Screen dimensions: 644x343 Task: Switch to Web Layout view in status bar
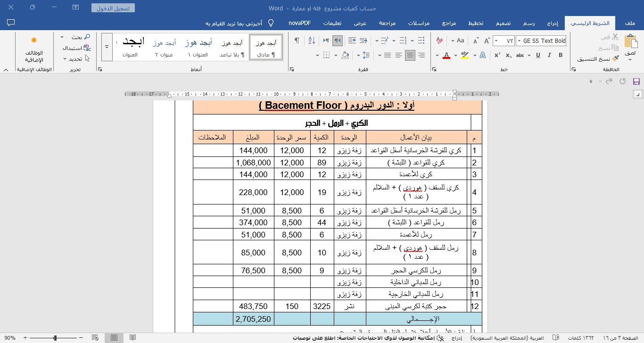(96, 338)
